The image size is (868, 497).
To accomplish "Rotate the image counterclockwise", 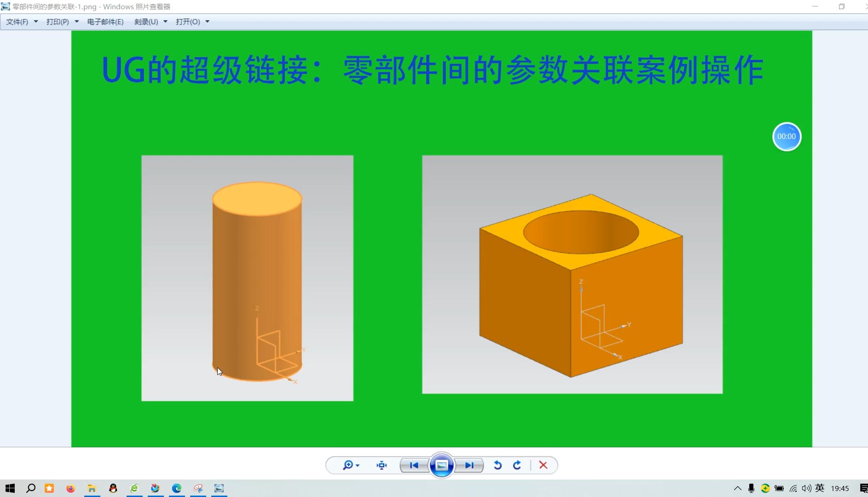I will [498, 465].
